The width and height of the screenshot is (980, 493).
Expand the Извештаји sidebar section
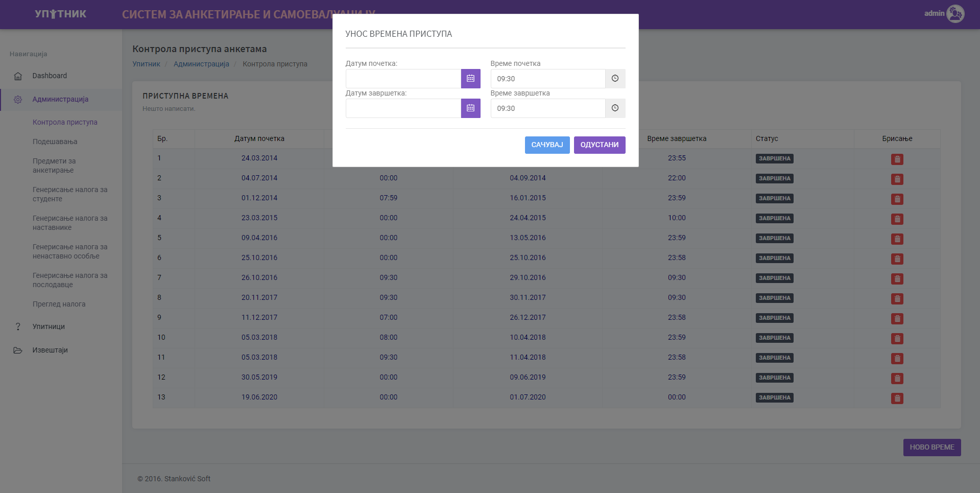(50, 350)
